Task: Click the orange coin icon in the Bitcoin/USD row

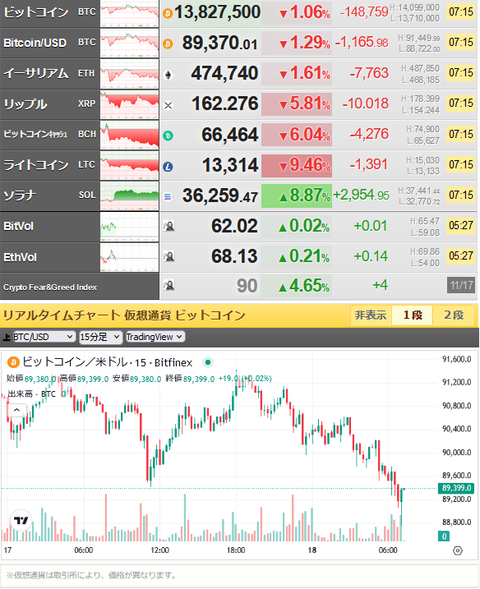Action: (168, 44)
